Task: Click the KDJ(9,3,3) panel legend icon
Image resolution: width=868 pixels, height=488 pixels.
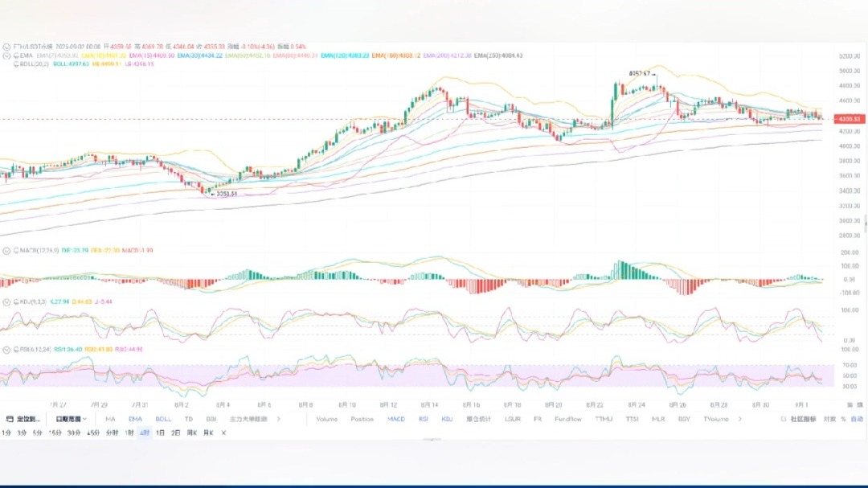Action: coord(5,302)
